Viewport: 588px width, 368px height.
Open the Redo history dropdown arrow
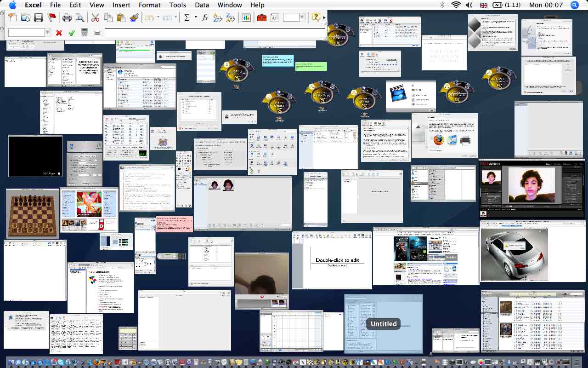(x=175, y=17)
